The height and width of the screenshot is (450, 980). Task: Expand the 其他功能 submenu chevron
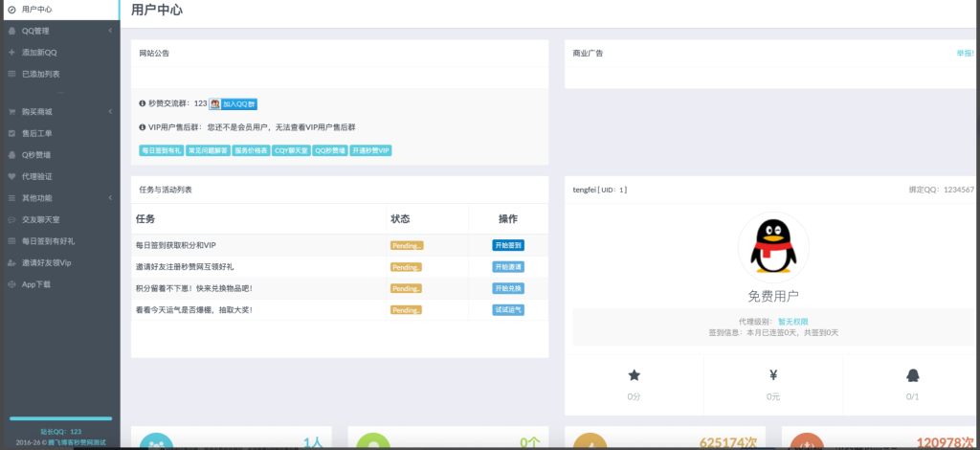(110, 197)
